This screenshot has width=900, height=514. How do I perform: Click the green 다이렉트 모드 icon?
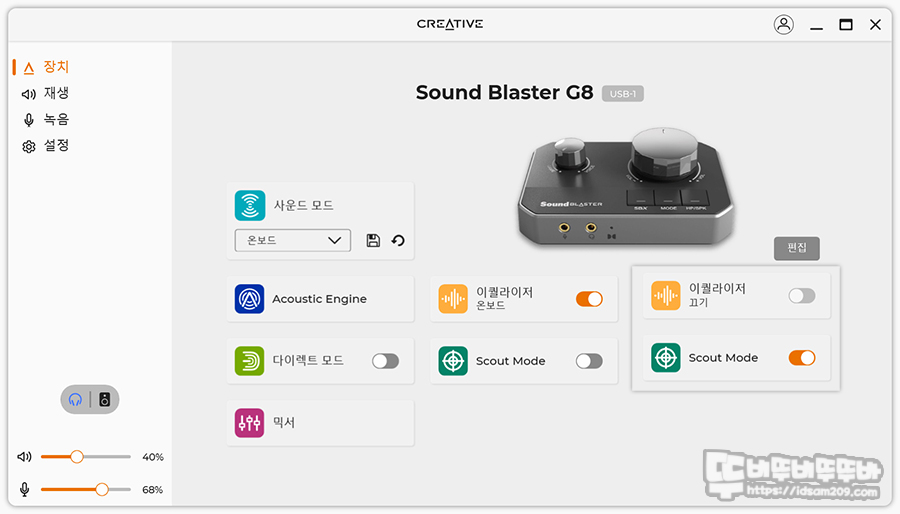click(x=250, y=361)
